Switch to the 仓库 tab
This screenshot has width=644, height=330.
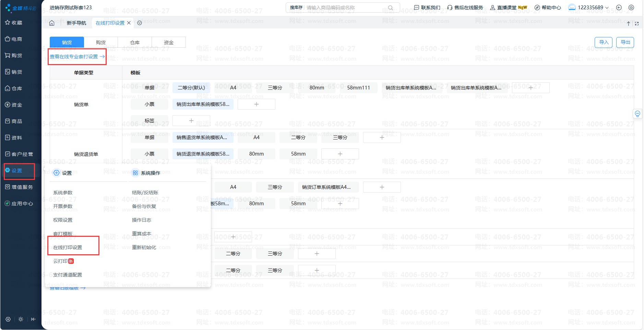(x=135, y=42)
